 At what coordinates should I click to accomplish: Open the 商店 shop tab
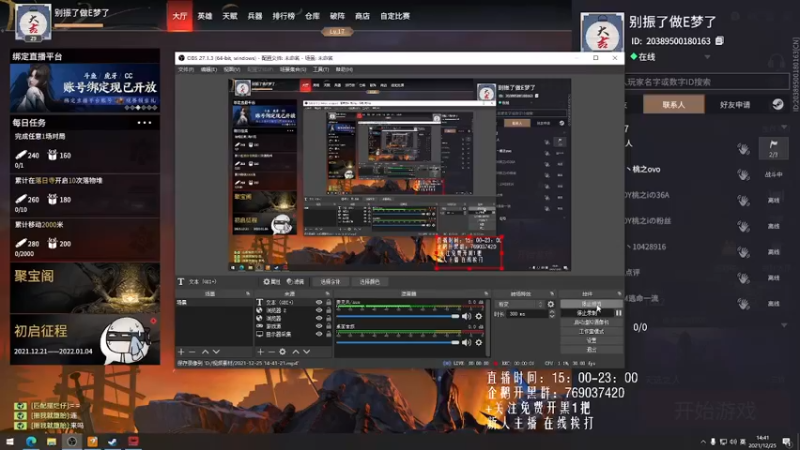click(362, 16)
